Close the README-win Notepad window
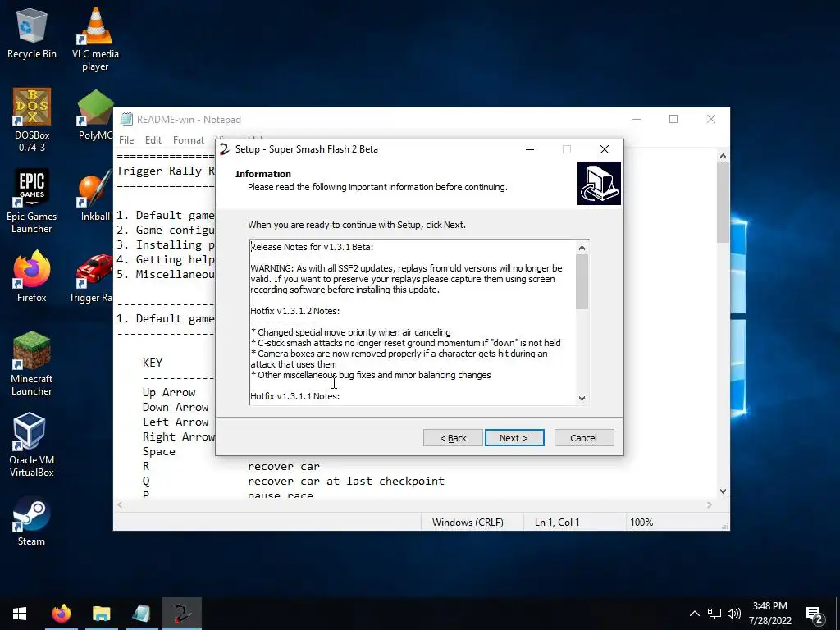 coord(711,119)
